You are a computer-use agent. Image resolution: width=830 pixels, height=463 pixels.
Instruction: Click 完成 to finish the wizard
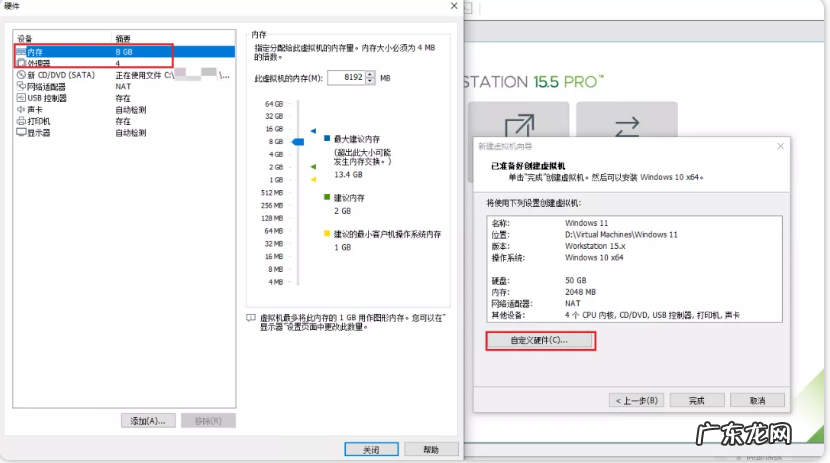tap(697, 401)
